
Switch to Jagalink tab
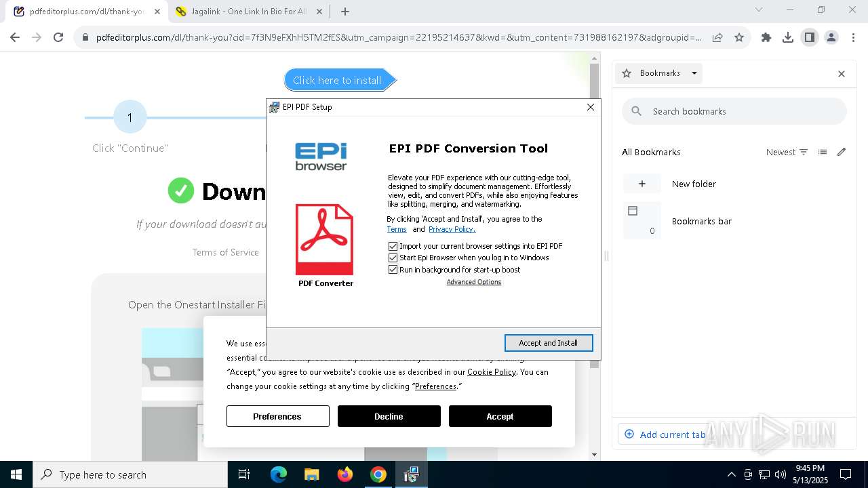pos(248,12)
